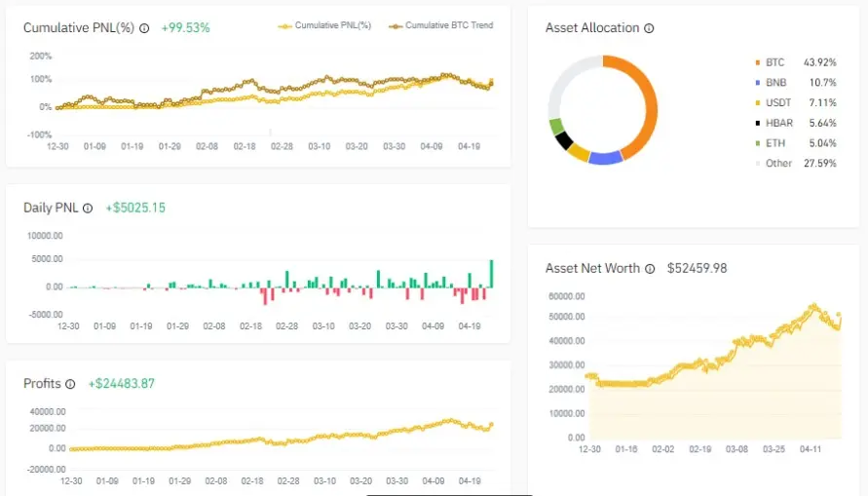
Task: Click info icon next to Profits
Action: tap(70, 384)
